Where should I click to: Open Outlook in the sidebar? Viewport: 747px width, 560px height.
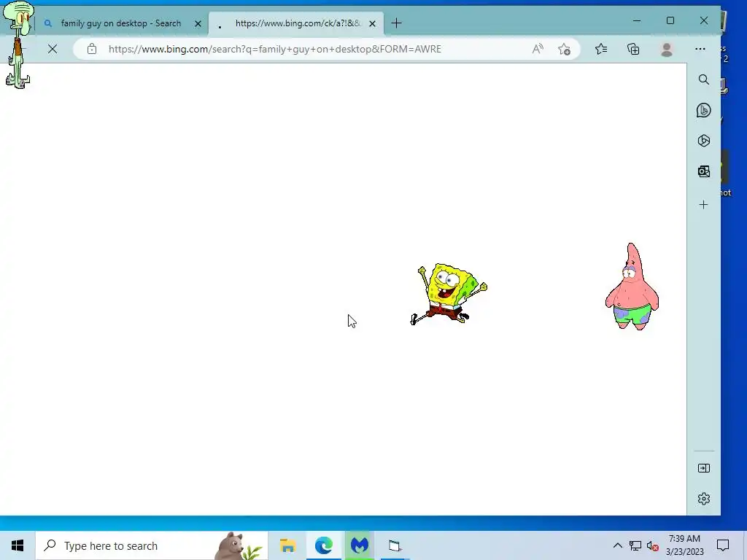[x=704, y=171]
